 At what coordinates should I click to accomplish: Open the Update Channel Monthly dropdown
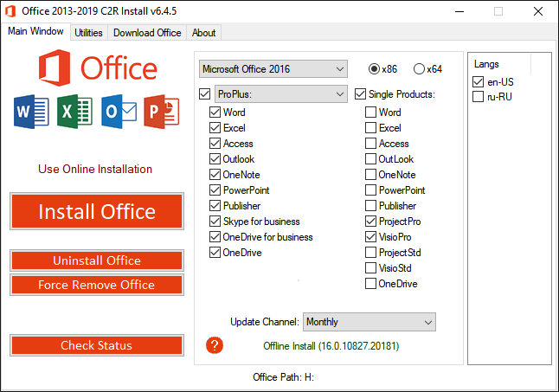[369, 322]
